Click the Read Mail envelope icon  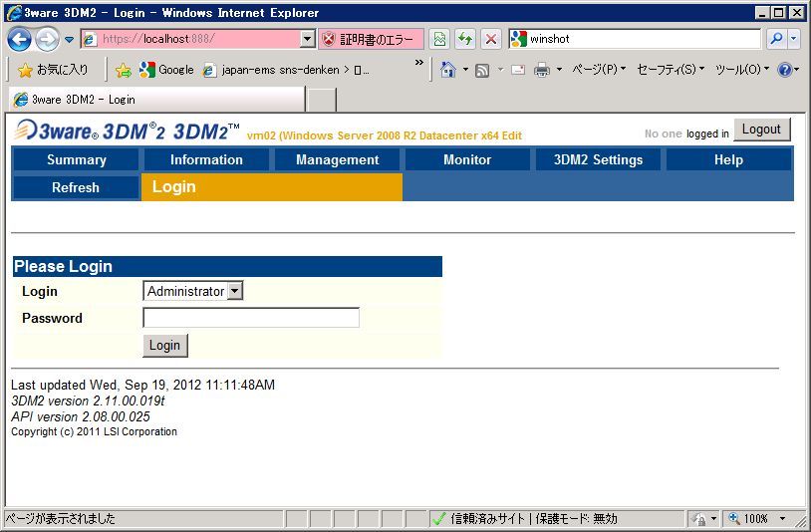(518, 70)
